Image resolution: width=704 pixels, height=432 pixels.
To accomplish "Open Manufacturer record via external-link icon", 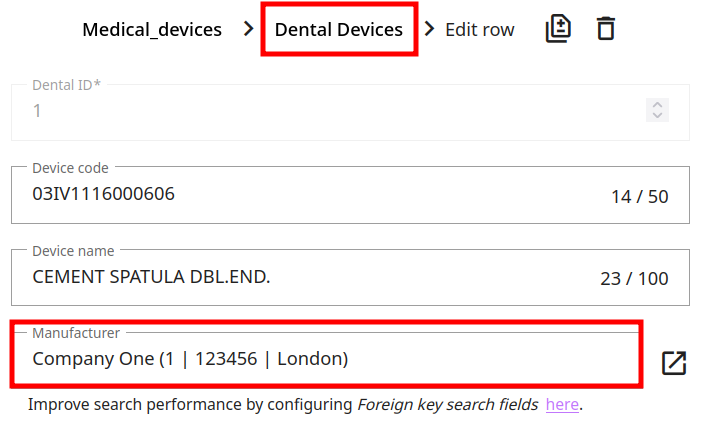I will [674, 363].
